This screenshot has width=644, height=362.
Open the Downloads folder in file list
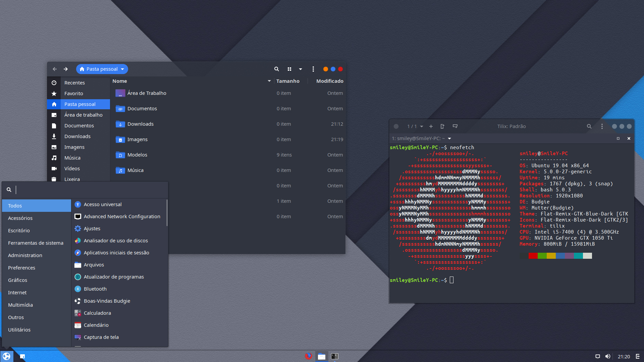coord(141,124)
